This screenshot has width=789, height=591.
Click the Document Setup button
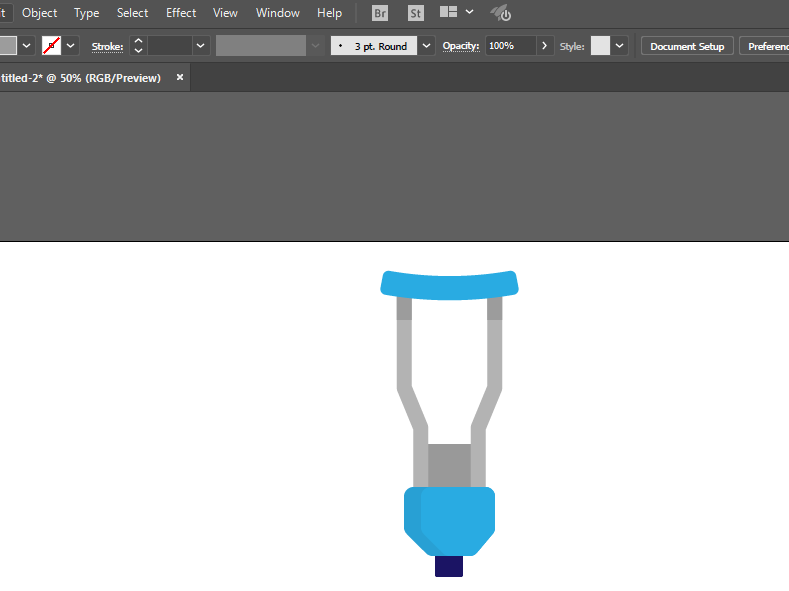coord(687,46)
